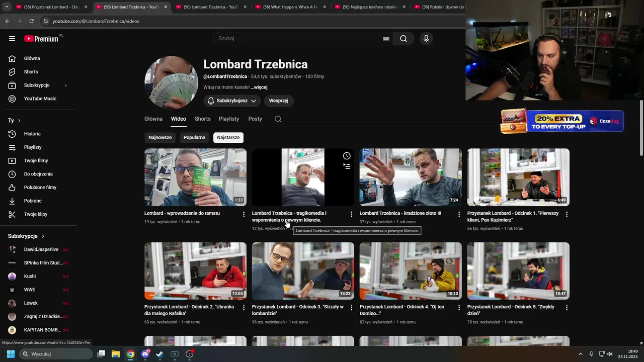The image size is (644, 362).
Task: Expand channel description '...więcej'
Action: 259,87
